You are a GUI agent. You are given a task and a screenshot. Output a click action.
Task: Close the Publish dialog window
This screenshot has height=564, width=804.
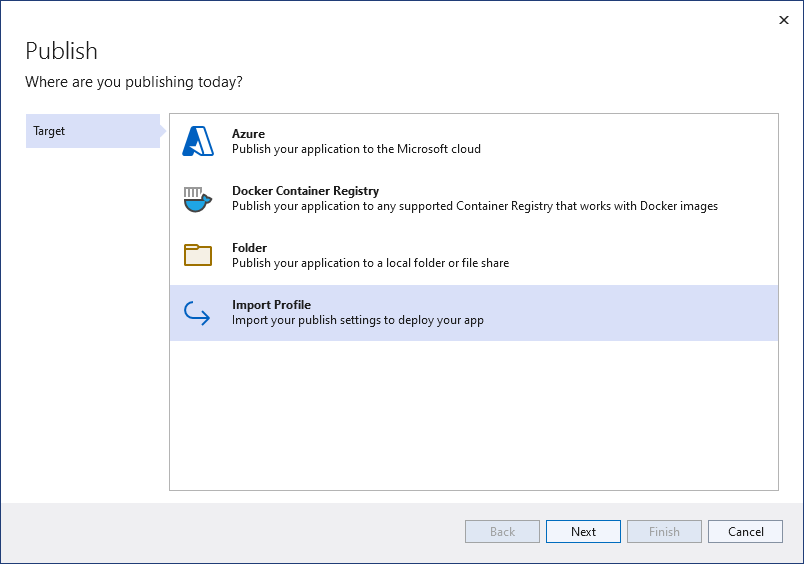tap(783, 20)
